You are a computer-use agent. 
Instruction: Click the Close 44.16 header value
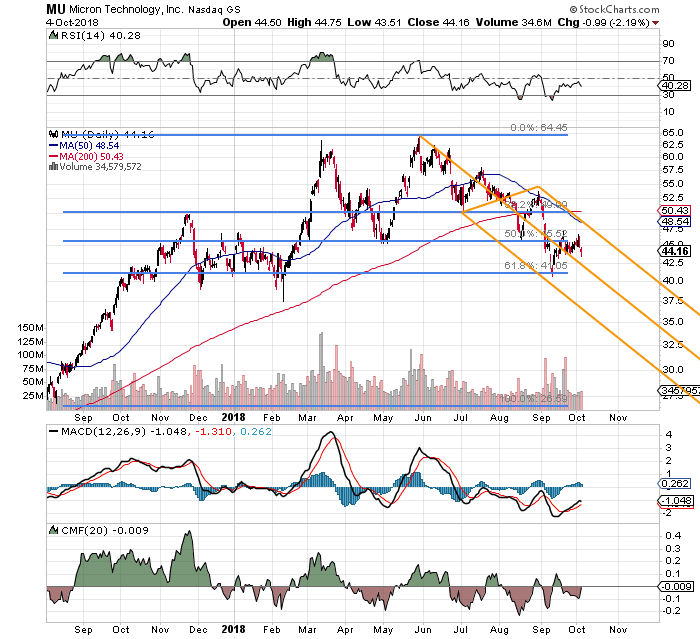438,22
